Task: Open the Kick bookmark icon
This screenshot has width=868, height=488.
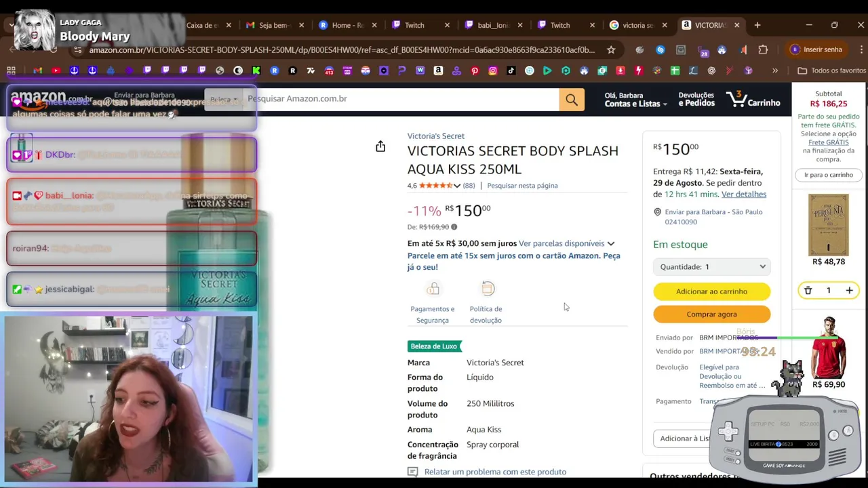Action: pos(256,70)
